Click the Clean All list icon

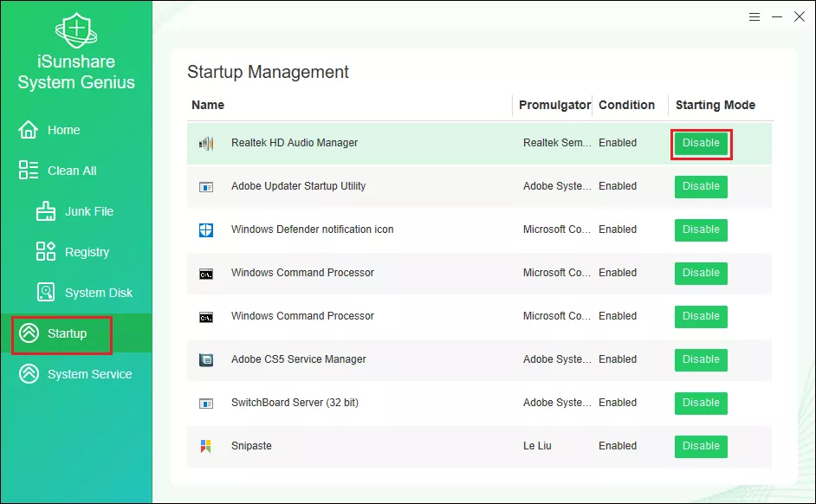28,170
